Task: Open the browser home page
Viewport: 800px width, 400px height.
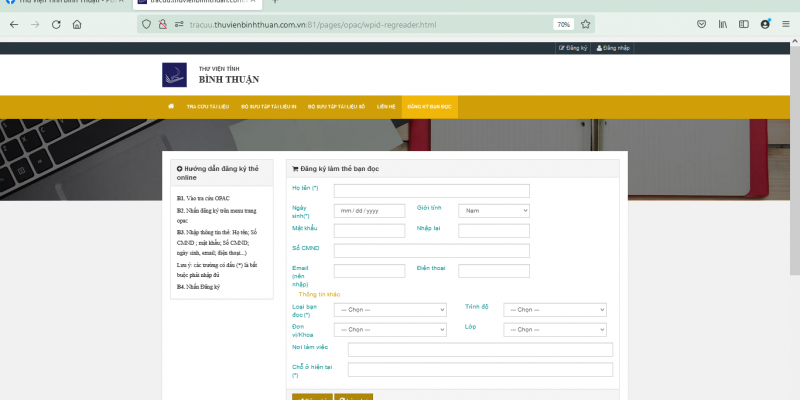Action: click(x=77, y=24)
